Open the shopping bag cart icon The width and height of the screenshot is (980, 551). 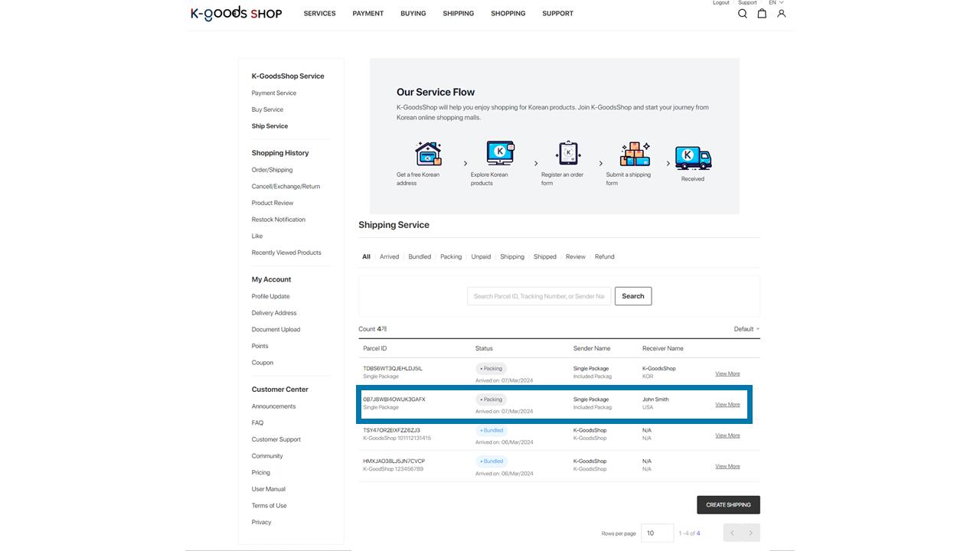pos(762,14)
